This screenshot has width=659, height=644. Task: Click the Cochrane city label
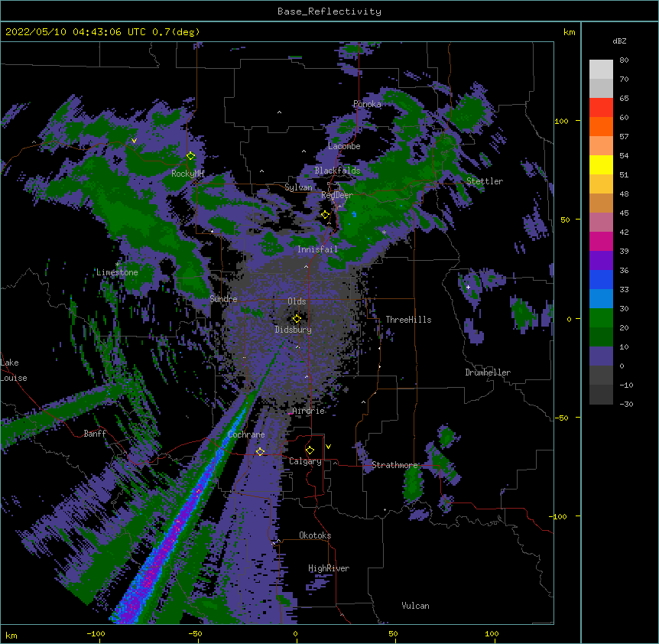[x=246, y=434]
